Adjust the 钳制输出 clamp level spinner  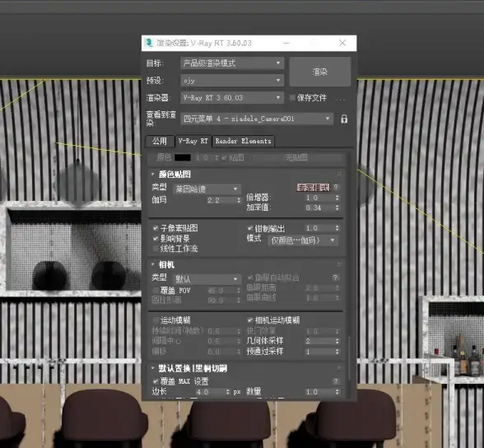[337, 228]
